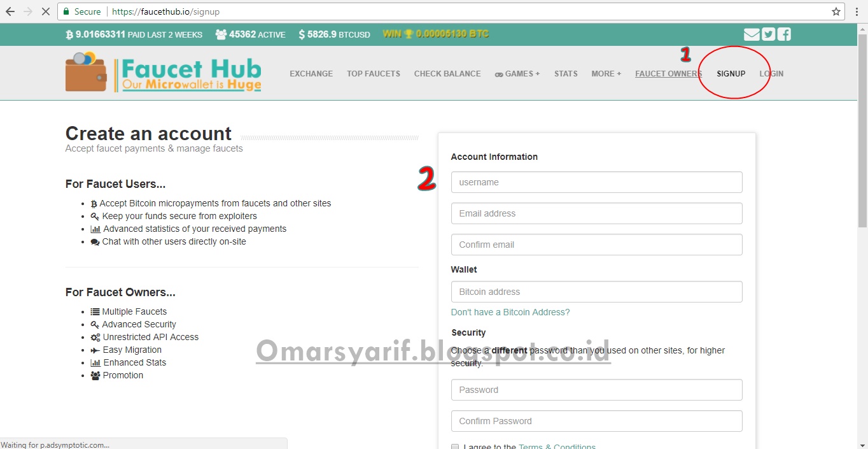
Task: Click "Accept Bitcoin micropayments" list item
Action: click(x=215, y=203)
